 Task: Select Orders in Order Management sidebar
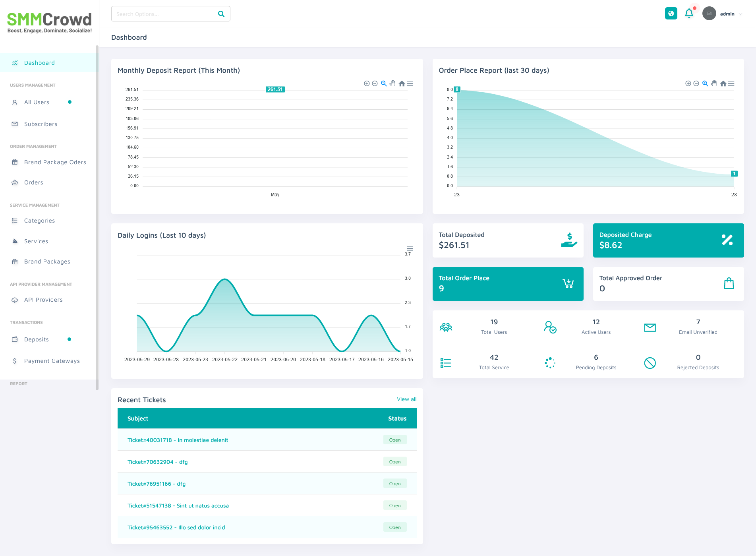tap(34, 182)
